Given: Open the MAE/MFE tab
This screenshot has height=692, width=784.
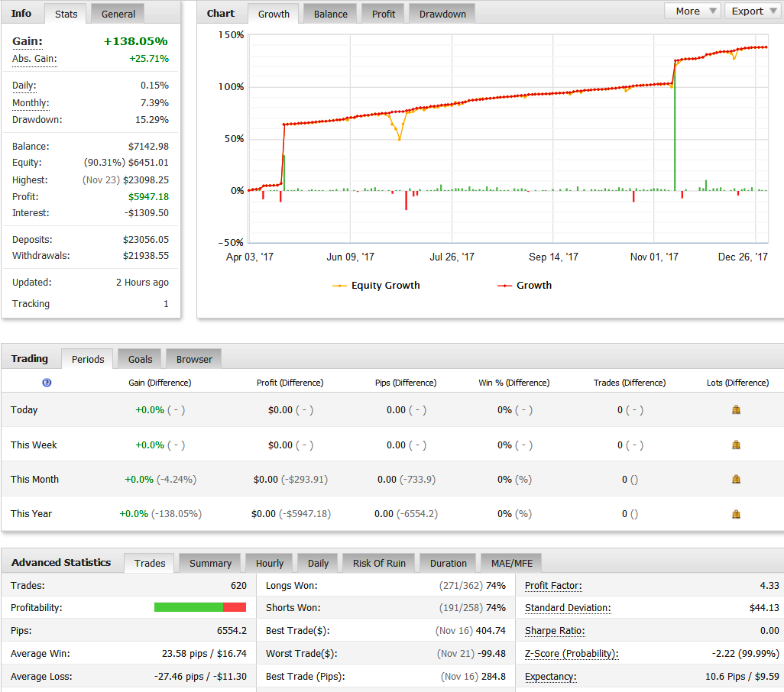Looking at the screenshot, I should pyautogui.click(x=511, y=563).
